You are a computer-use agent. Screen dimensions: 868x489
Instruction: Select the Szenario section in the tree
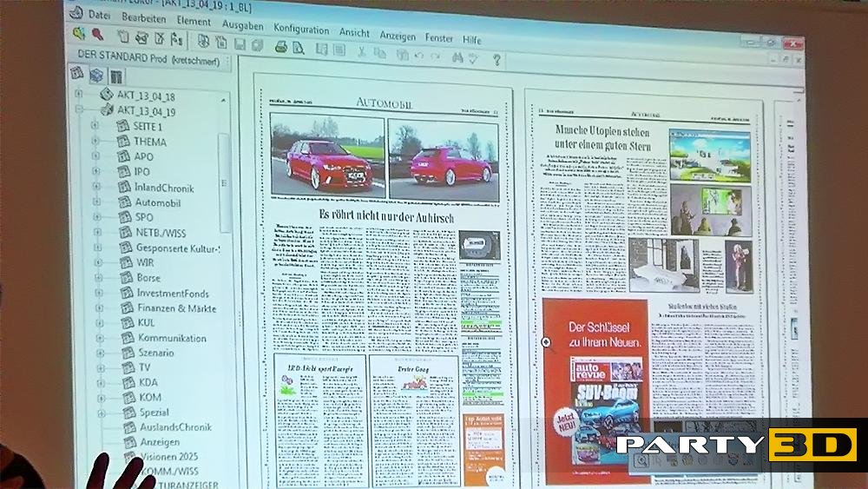[156, 353]
